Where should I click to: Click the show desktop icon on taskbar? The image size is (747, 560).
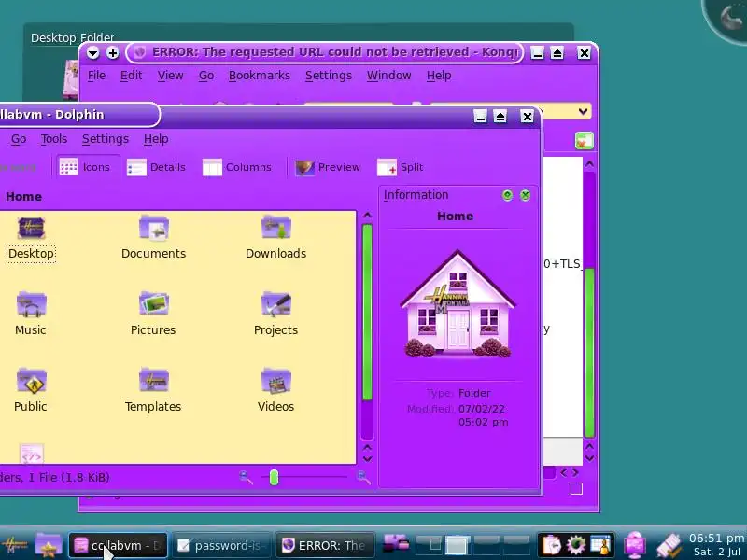point(396,543)
